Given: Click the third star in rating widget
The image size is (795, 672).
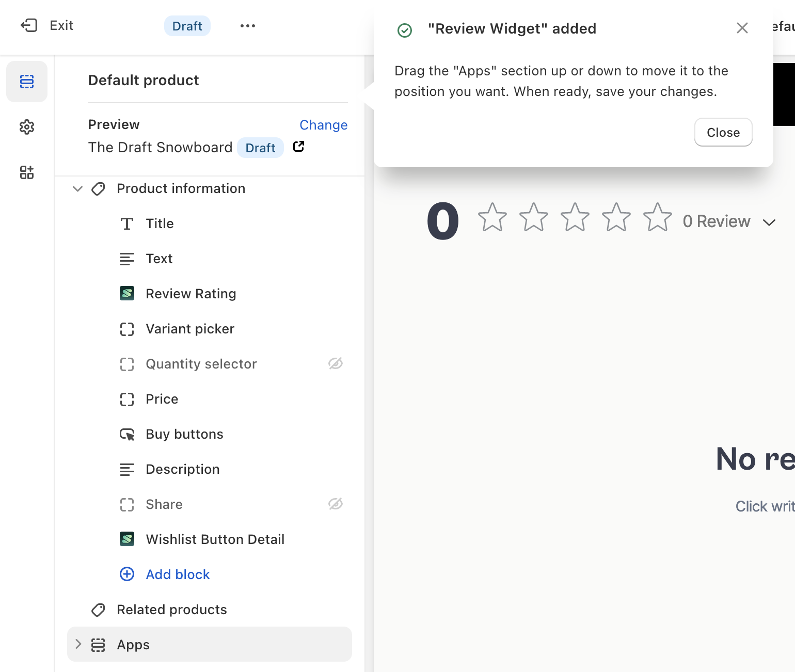Looking at the screenshot, I should [575, 217].
